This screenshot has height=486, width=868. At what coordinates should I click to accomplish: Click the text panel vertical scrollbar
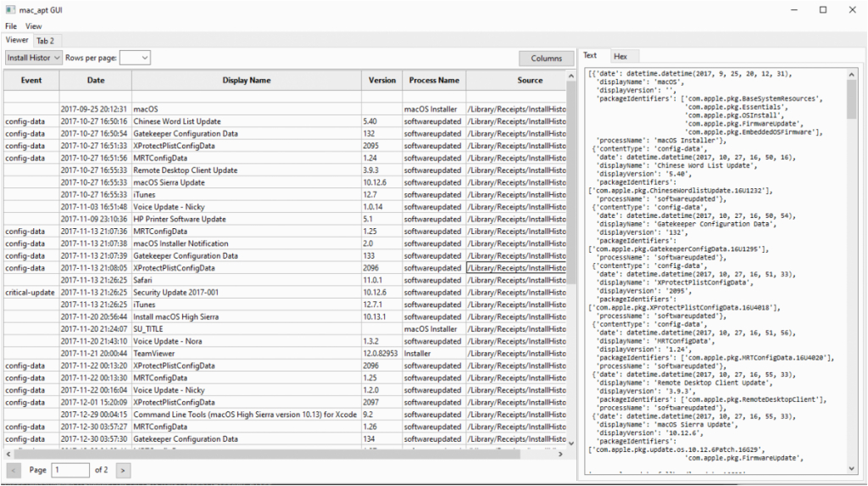point(850,99)
